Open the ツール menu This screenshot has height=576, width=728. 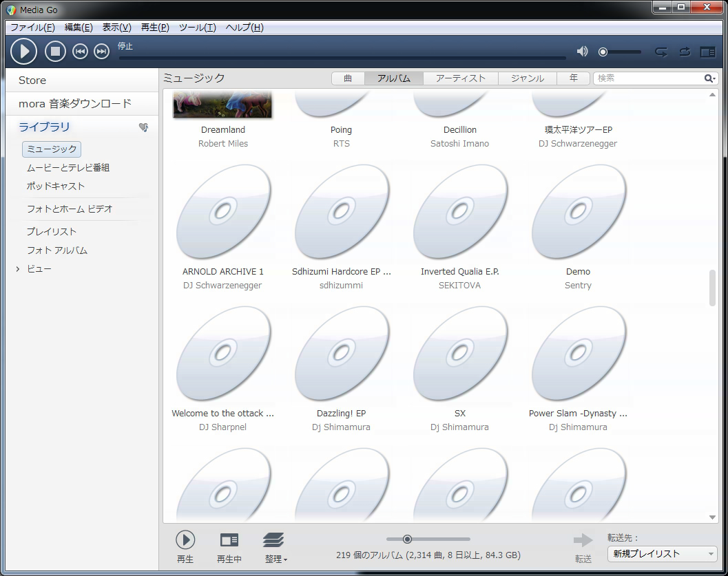tap(197, 28)
